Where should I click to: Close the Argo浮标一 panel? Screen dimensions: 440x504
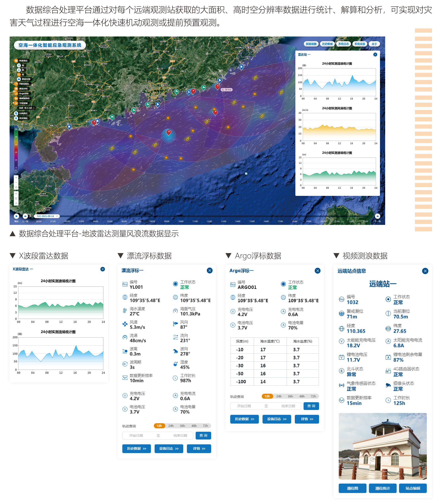(x=318, y=271)
